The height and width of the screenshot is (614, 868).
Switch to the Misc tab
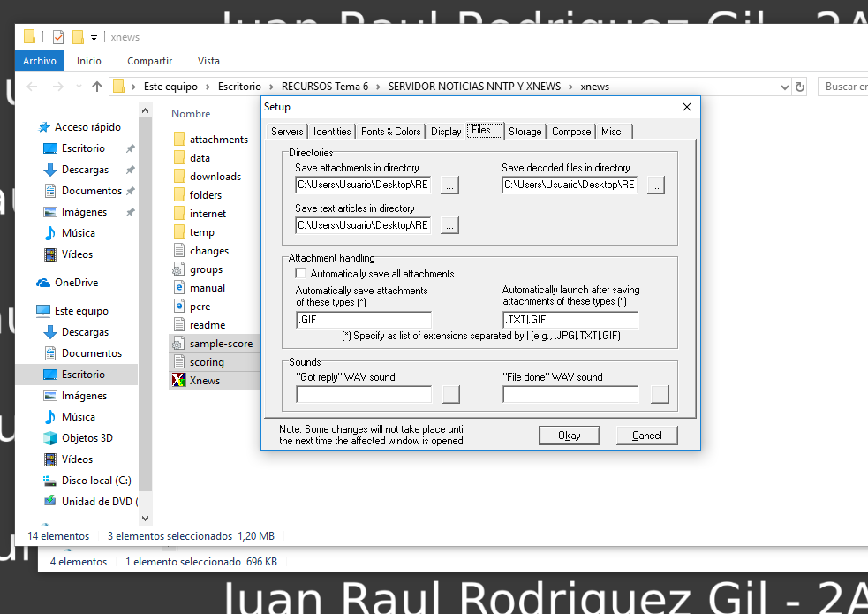611,132
